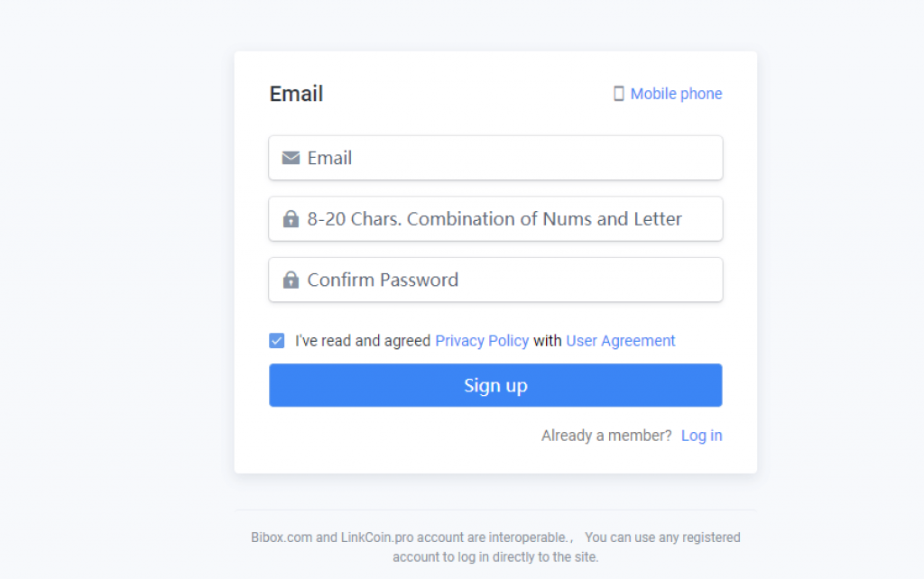Click the Email panel heading
Image resolution: width=924 pixels, height=579 pixels.
pyautogui.click(x=296, y=93)
